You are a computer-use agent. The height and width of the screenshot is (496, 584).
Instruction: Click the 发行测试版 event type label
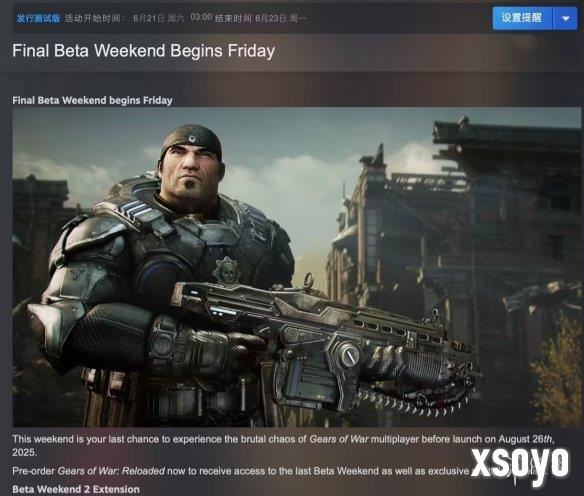38,18
